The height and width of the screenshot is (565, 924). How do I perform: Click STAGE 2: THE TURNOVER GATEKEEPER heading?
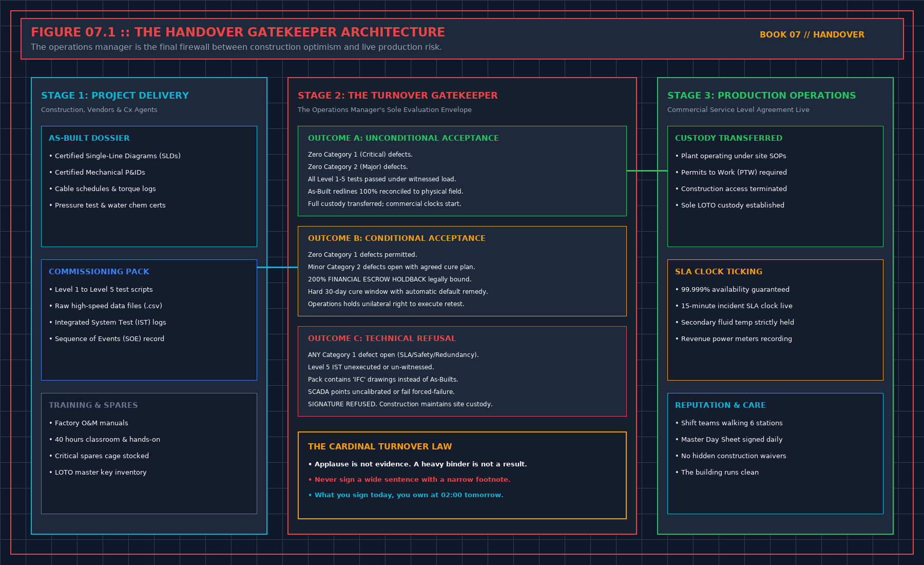398,96
